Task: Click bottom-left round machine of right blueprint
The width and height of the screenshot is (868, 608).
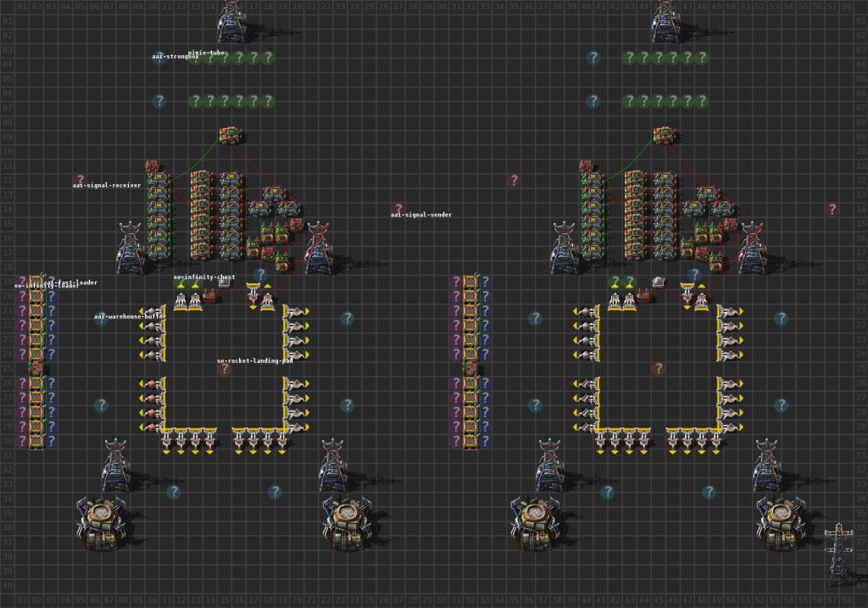Action: click(x=536, y=522)
